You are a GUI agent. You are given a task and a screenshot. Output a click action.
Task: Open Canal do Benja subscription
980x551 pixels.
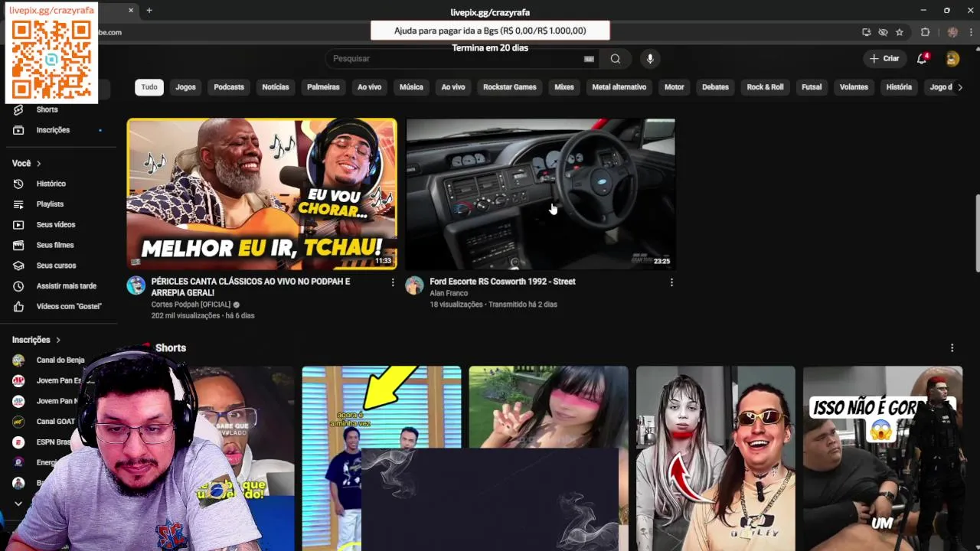(60, 360)
